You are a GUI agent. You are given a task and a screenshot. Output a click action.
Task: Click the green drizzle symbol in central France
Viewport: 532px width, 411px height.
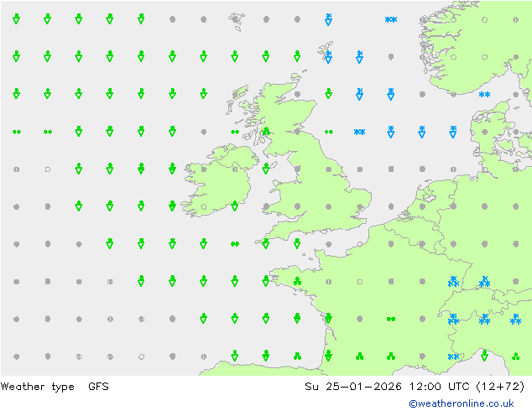(x=391, y=319)
